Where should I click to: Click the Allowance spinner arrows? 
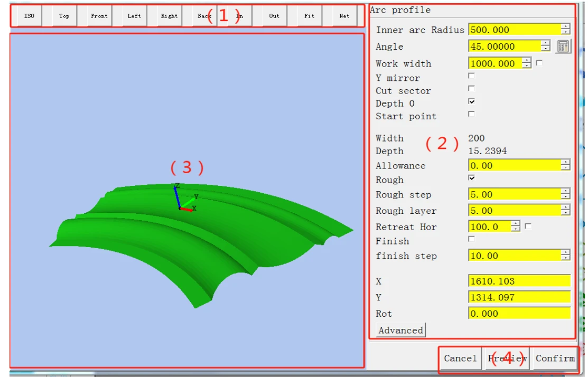pyautogui.click(x=565, y=165)
